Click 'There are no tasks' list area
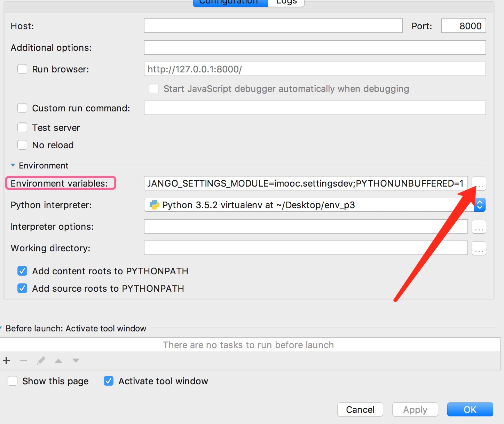 [x=250, y=345]
